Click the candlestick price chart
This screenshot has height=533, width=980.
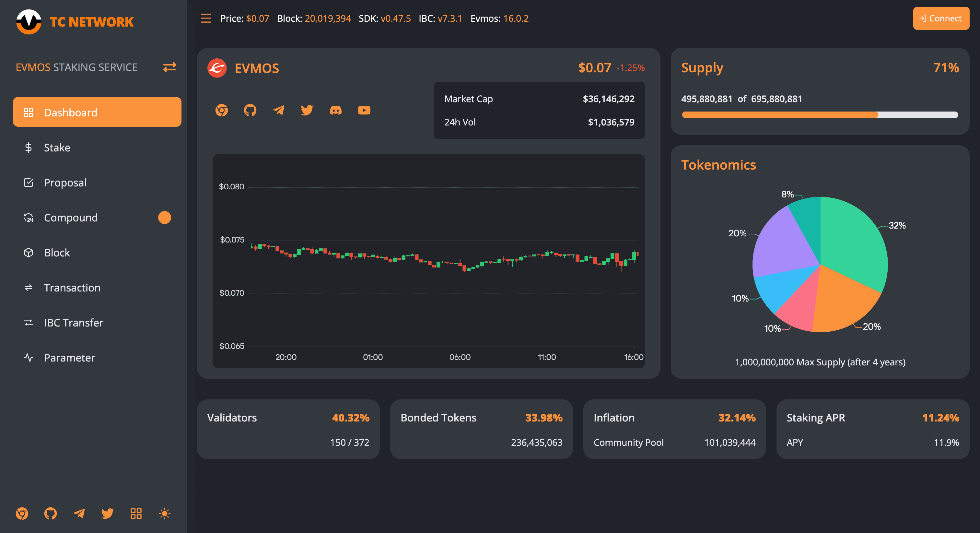click(x=428, y=261)
